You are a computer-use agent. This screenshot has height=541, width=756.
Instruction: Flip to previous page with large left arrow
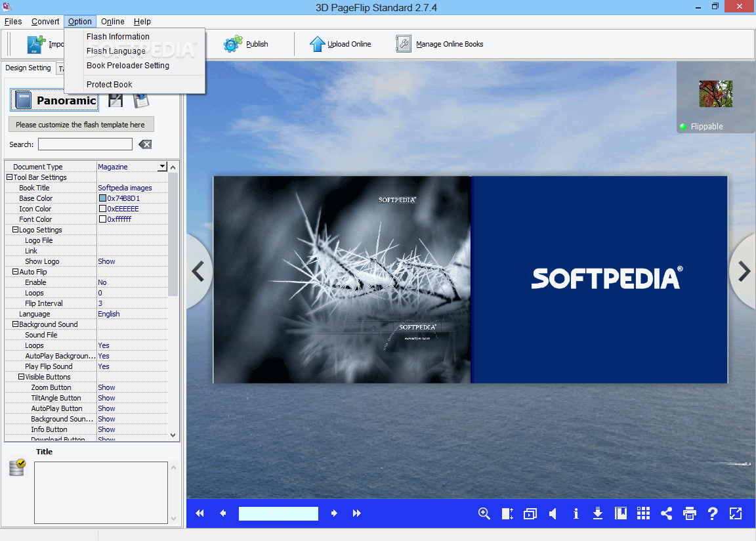pyautogui.click(x=198, y=271)
